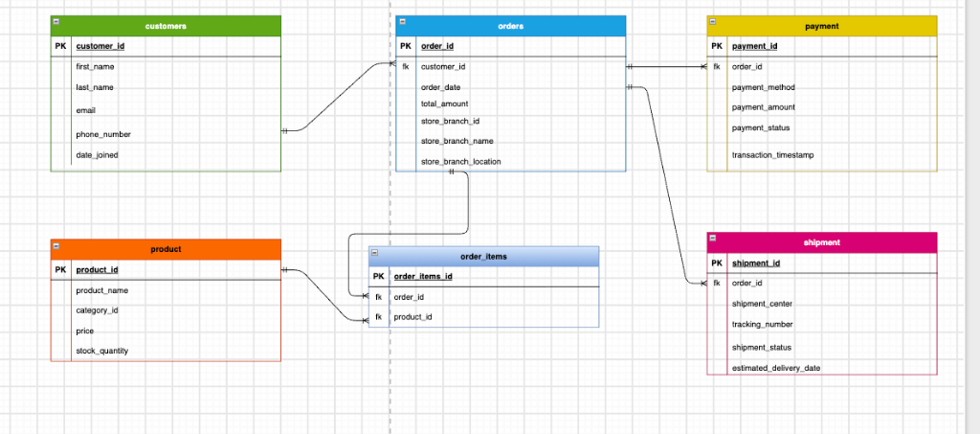Select the customer_id primary key row in customers

tap(166, 46)
